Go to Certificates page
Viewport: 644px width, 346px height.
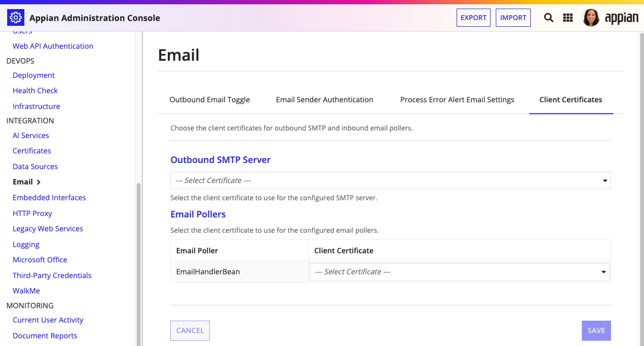pos(32,151)
